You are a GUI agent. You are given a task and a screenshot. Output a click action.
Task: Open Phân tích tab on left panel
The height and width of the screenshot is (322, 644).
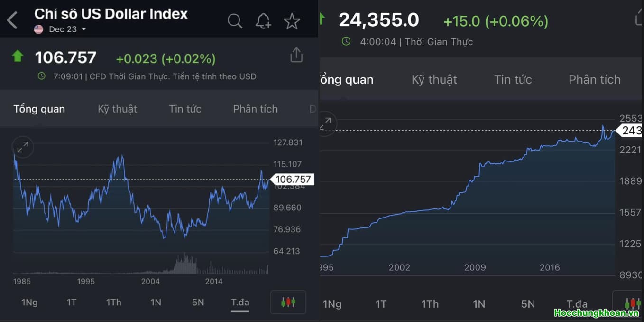(x=255, y=109)
